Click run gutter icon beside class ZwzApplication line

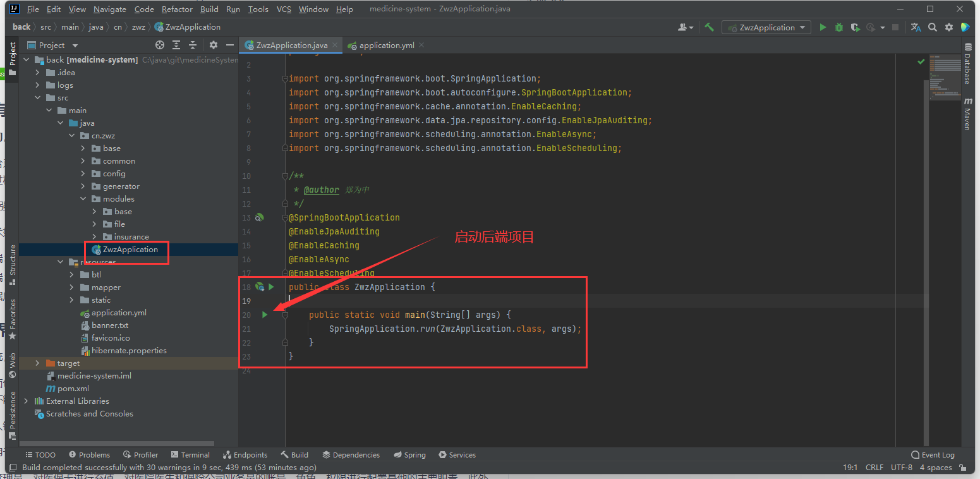pyautogui.click(x=271, y=287)
